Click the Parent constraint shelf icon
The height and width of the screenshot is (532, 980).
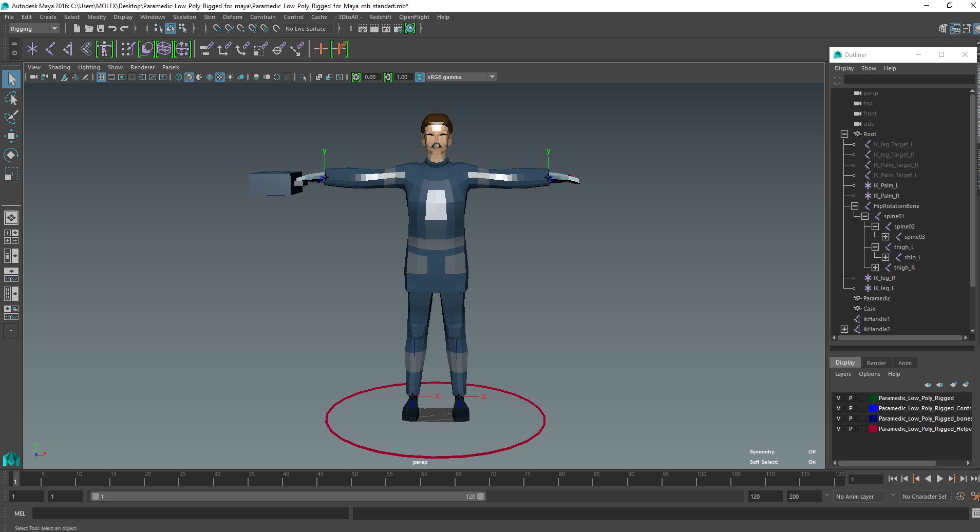(x=205, y=49)
